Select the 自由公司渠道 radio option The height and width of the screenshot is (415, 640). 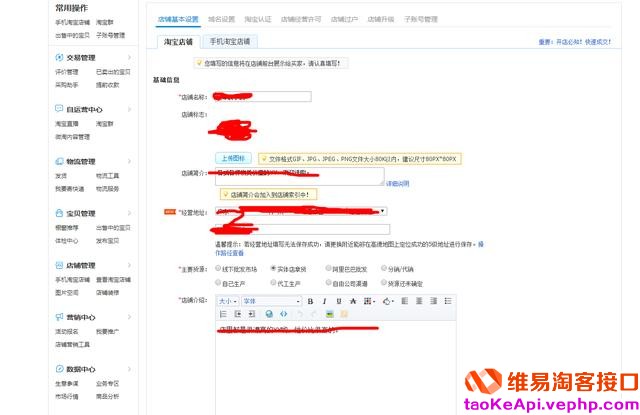328,282
